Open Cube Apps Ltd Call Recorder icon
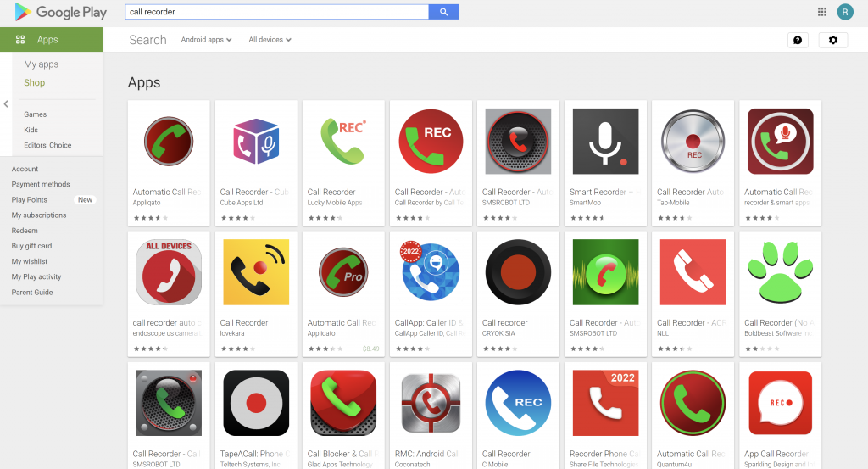 coord(256,141)
